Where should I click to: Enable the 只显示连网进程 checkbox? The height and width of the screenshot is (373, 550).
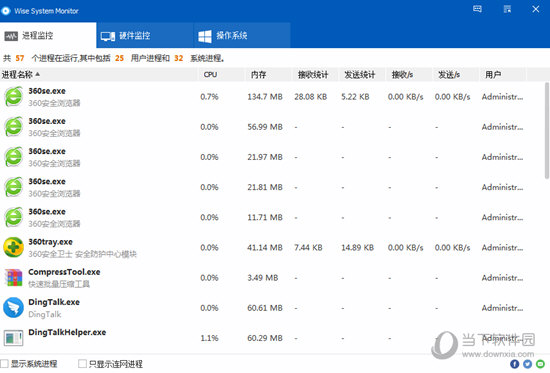[82, 364]
